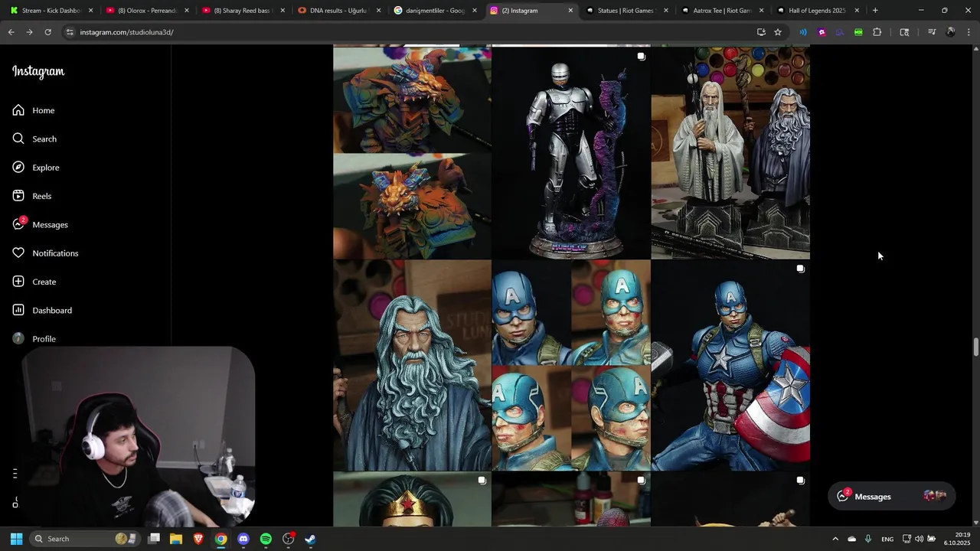980x551 pixels.
Task: Open the Wonder Woman tiara post
Action: point(412,499)
